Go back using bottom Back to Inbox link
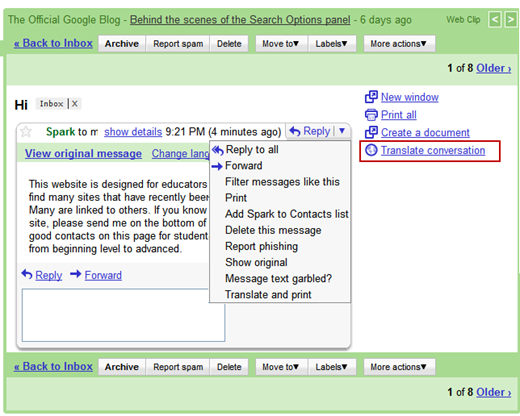This screenshot has width=520, height=416. (x=53, y=367)
